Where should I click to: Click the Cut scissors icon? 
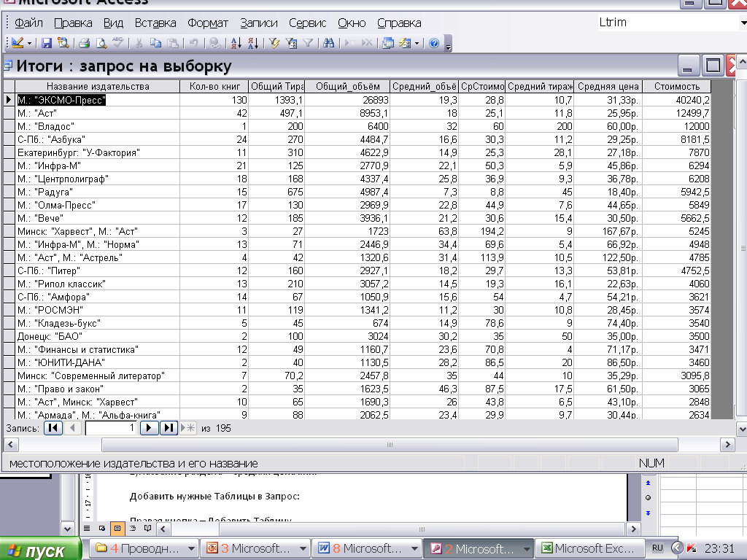[139, 43]
